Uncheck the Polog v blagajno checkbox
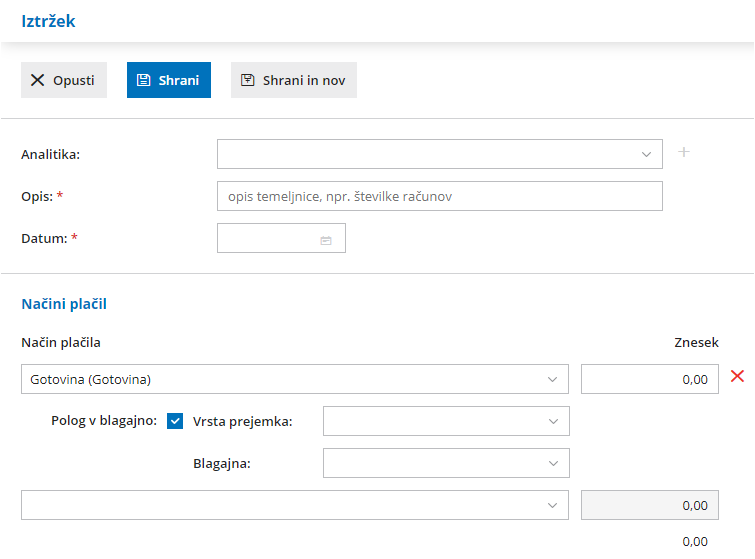Screen dimensions: 755x559 pyautogui.click(x=175, y=421)
